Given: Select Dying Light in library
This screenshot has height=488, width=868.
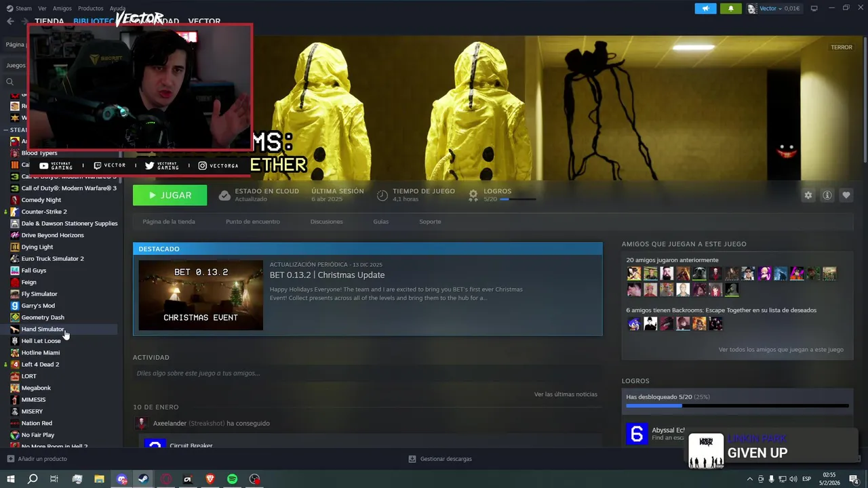Looking at the screenshot, I should [60, 247].
